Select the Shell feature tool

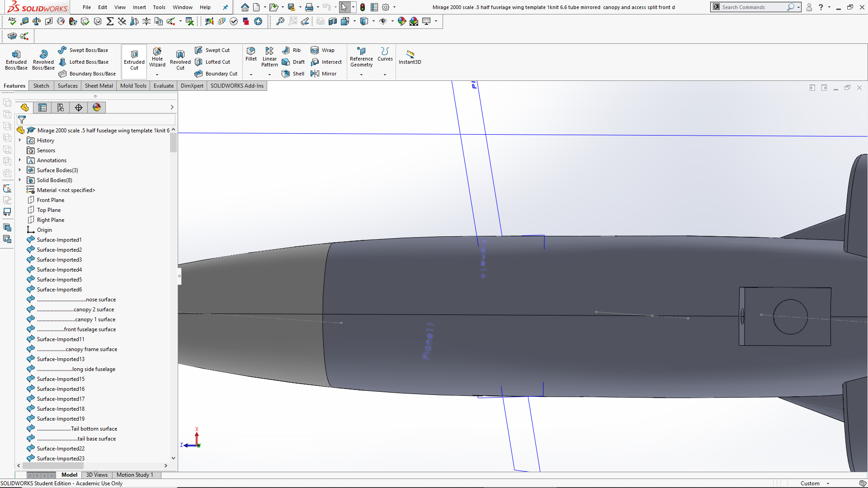pyautogui.click(x=293, y=74)
